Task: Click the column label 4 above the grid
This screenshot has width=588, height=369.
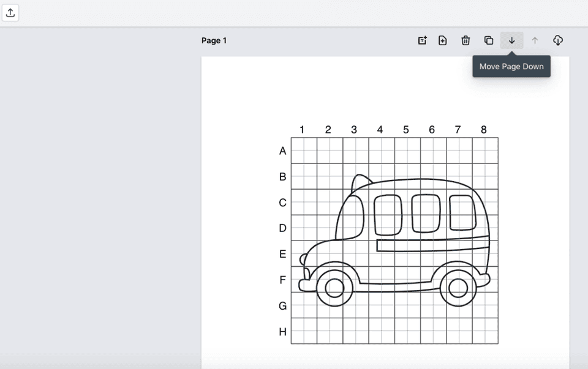Action: [x=380, y=130]
